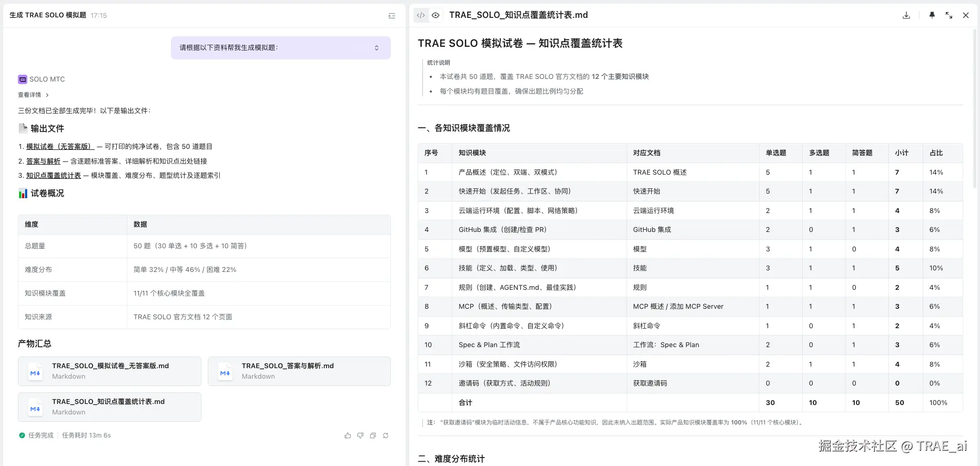Switch to source code view icon
Viewport: 980px width, 466px height.
(421, 15)
